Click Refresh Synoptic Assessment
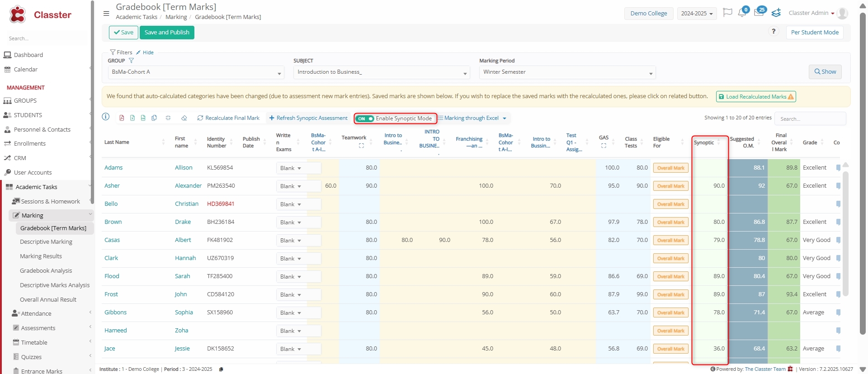 point(308,118)
